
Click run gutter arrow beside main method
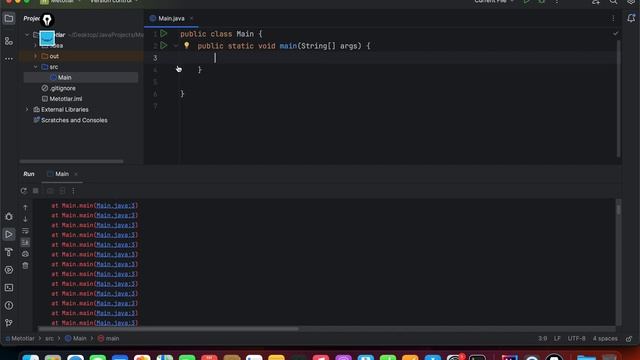(164, 45)
